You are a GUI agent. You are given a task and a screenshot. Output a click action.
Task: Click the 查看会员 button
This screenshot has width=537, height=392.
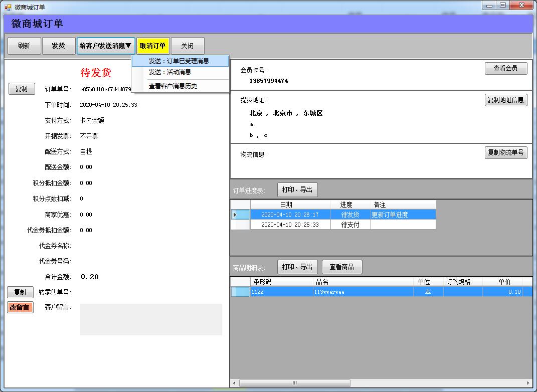[506, 69]
